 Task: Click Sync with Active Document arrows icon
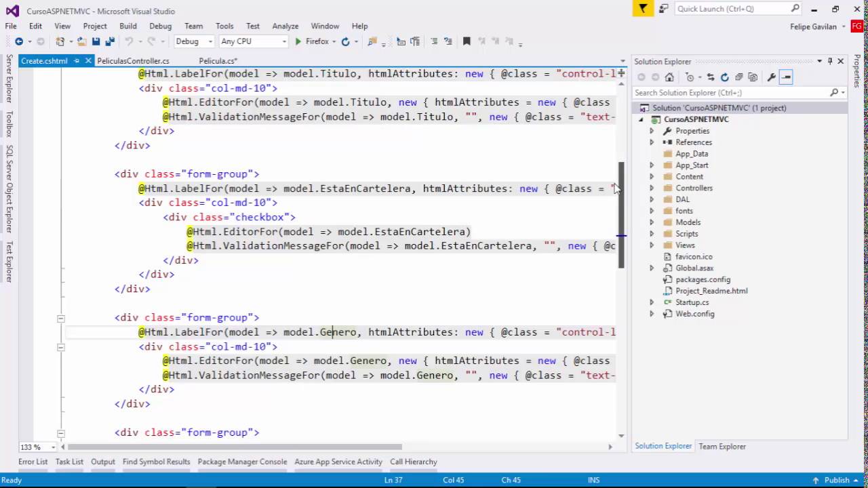point(711,77)
